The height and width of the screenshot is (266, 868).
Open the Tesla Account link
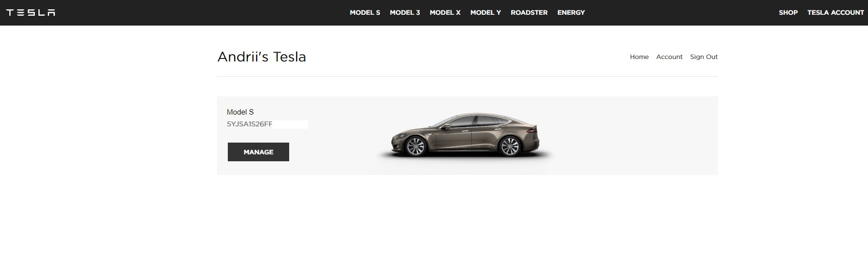(x=836, y=12)
